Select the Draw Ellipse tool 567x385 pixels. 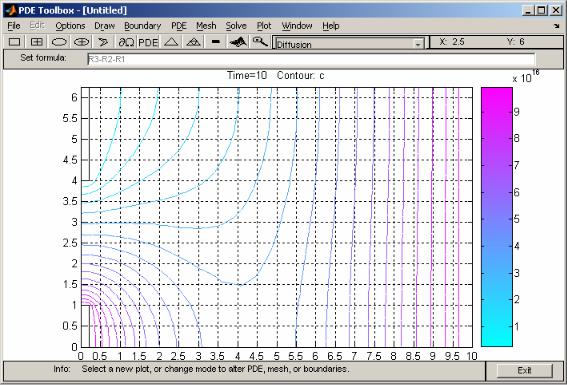click(x=59, y=42)
